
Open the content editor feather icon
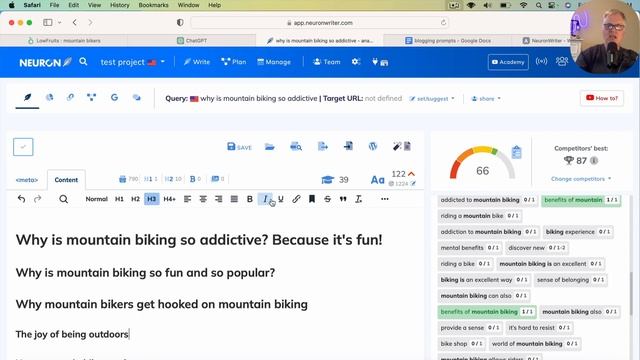coord(27,98)
